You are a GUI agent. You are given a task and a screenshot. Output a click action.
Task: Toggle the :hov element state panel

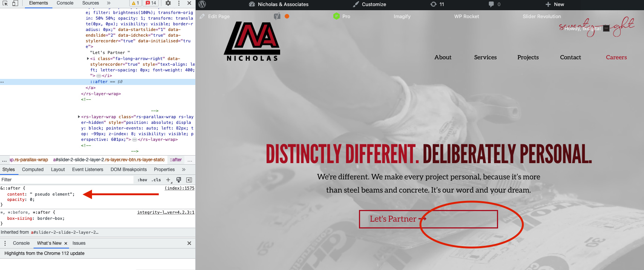coord(142,180)
